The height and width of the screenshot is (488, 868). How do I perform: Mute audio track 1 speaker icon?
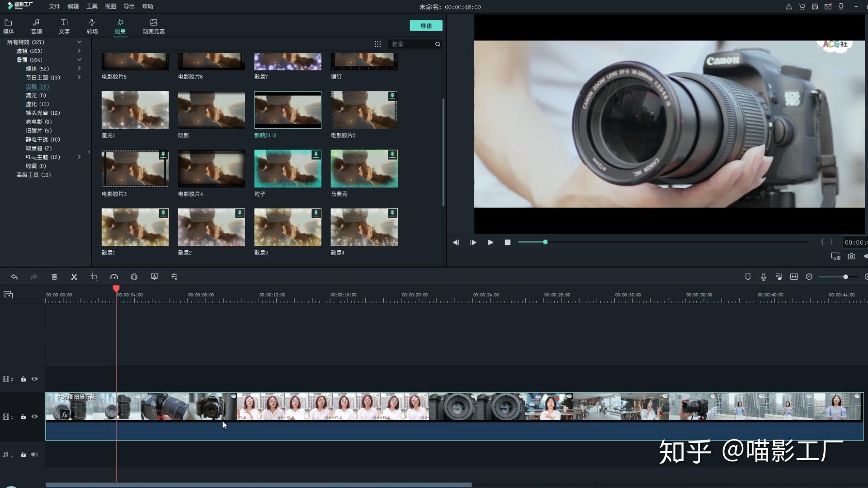point(34,455)
